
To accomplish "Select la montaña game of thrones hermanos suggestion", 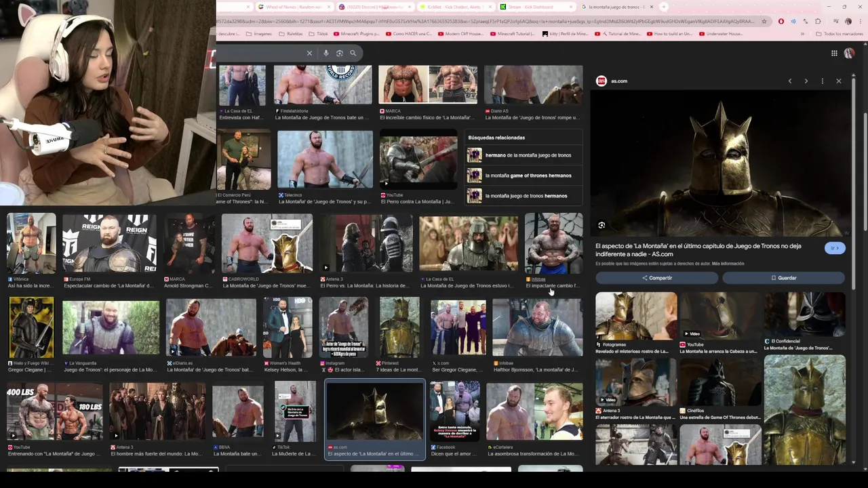I will (x=524, y=176).
